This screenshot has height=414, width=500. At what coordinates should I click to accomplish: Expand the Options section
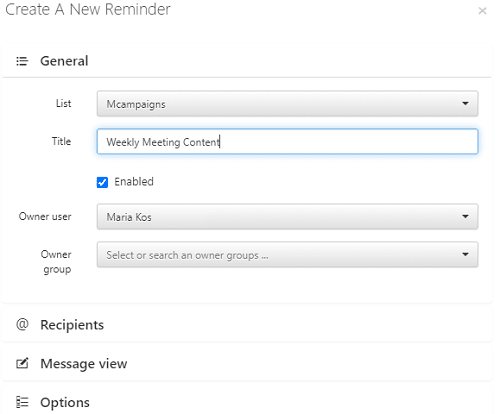pos(247,401)
